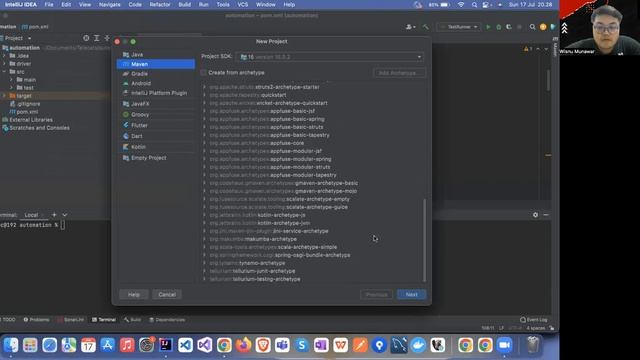Select pom.xml file in project tree
The width and height of the screenshot is (640, 360).
pos(24,112)
